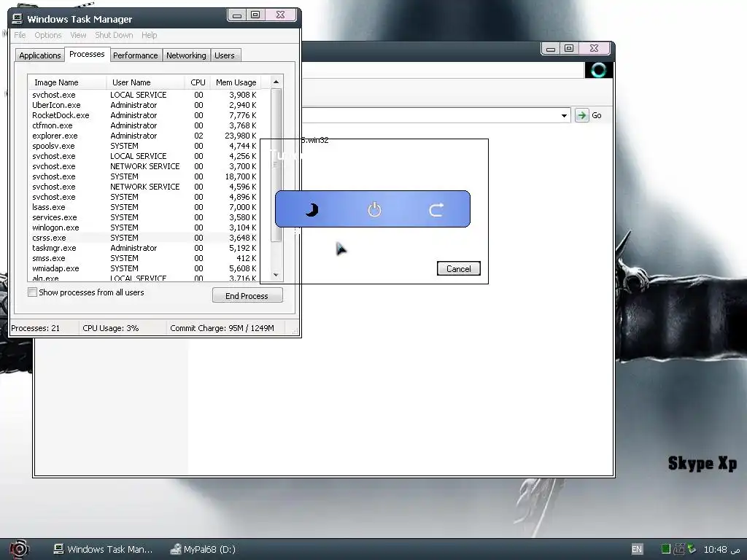Click the power turn off icon
747x560 pixels.
point(374,209)
